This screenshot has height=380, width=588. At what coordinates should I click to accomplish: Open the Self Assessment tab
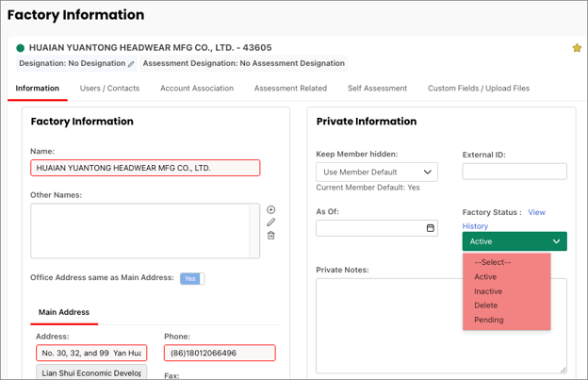coord(377,88)
